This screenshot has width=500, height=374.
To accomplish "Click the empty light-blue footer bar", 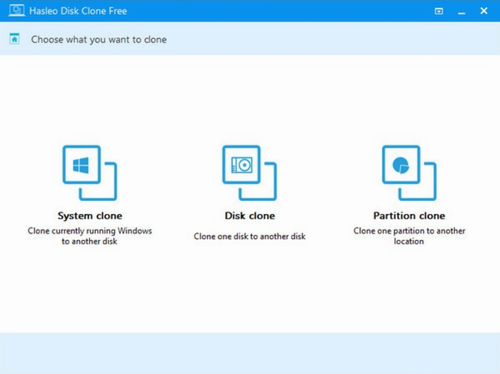I will pos(250,353).
